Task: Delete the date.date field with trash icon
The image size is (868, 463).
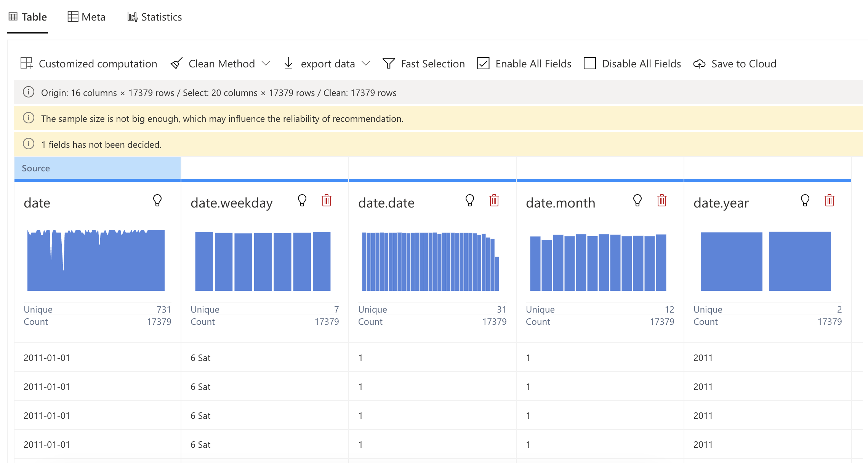Action: coord(494,200)
